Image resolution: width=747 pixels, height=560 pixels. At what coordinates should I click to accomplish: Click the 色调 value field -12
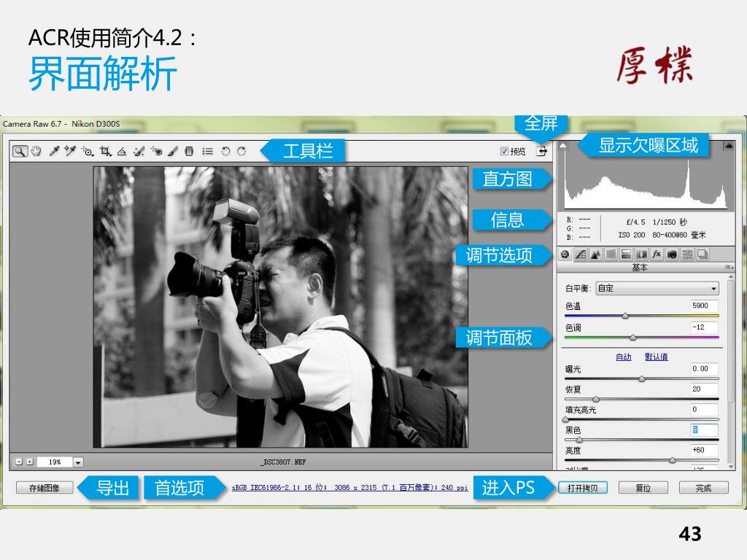click(704, 327)
